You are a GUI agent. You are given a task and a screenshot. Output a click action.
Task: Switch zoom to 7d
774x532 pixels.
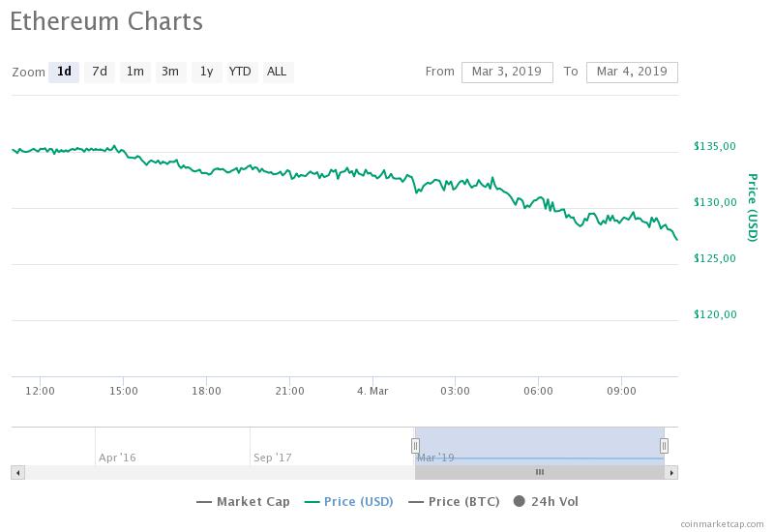100,72
